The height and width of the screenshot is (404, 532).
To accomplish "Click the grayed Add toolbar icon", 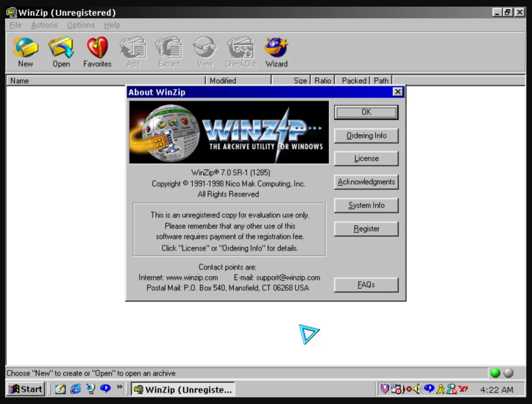I will click(133, 51).
